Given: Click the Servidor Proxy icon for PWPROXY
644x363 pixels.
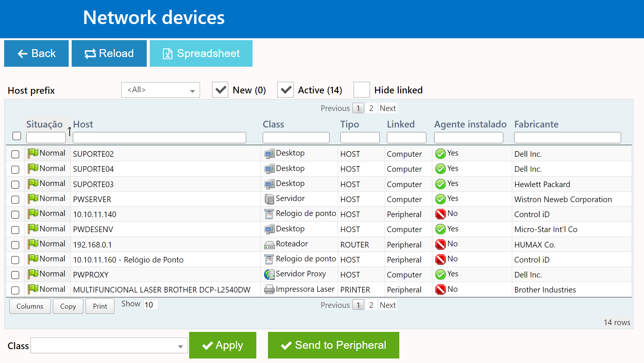Looking at the screenshot, I should pyautogui.click(x=269, y=274).
